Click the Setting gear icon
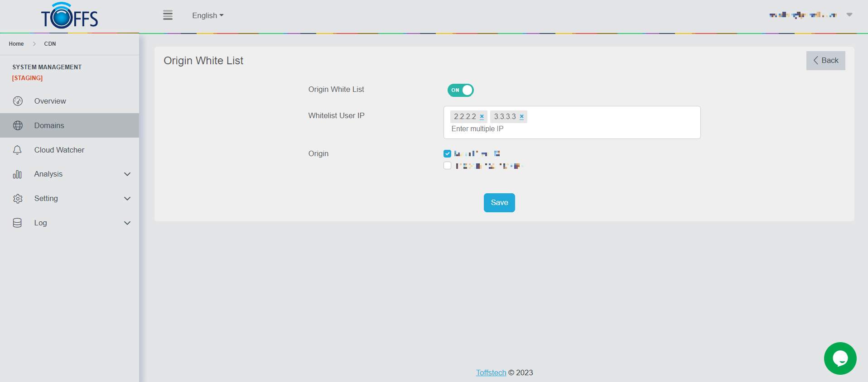This screenshot has height=382, width=868. [x=18, y=199]
